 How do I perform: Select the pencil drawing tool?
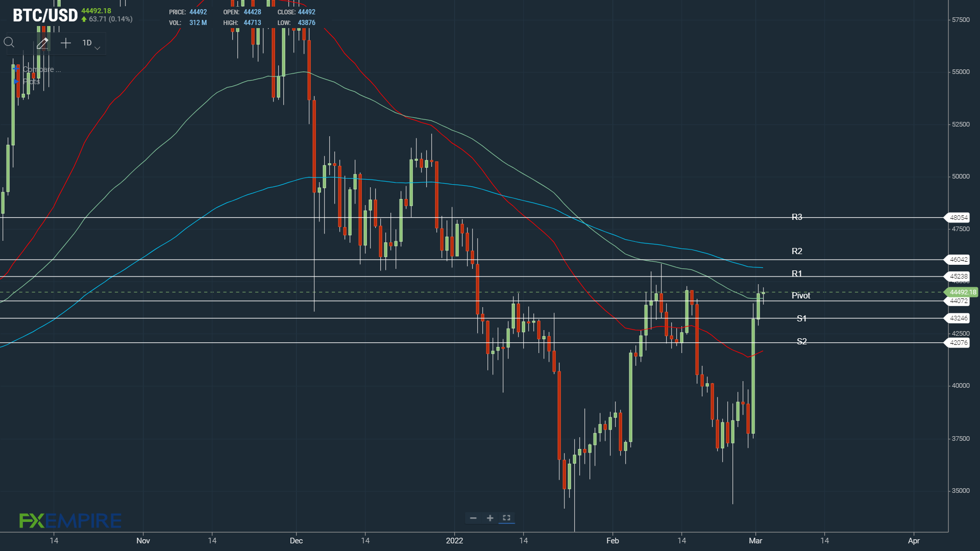[42, 43]
